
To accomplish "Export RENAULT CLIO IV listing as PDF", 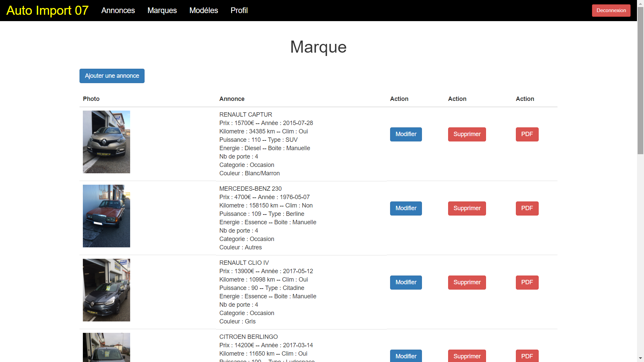I will coord(527,283).
